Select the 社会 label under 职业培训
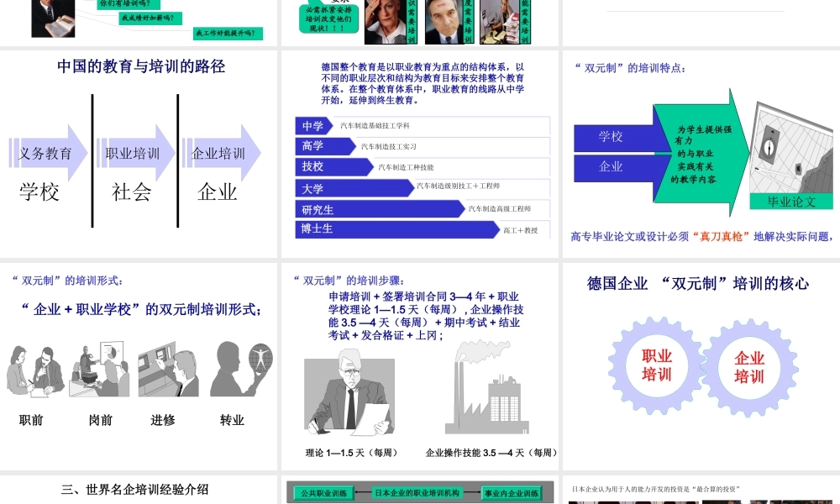Viewport: 840px width, 504px height. pyautogui.click(x=131, y=192)
